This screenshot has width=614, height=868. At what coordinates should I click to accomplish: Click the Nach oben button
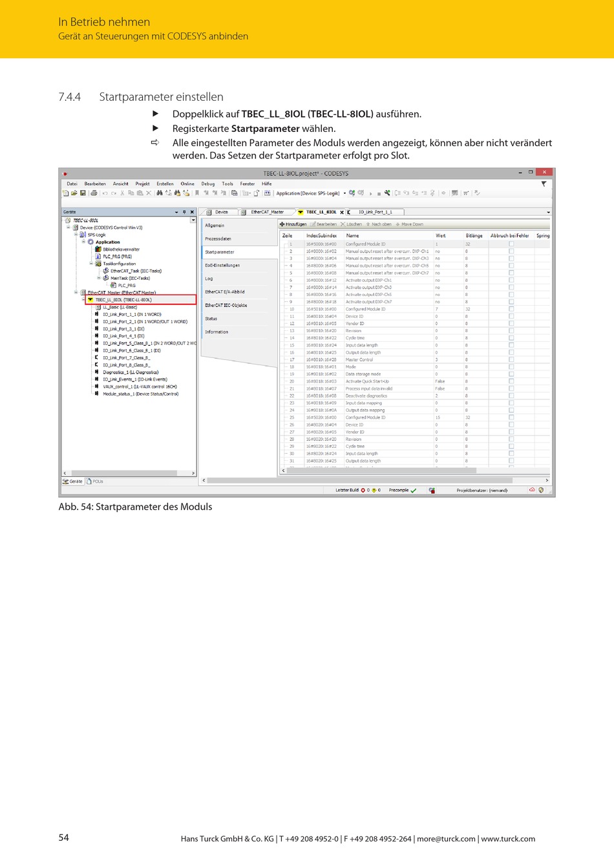tap(379, 224)
